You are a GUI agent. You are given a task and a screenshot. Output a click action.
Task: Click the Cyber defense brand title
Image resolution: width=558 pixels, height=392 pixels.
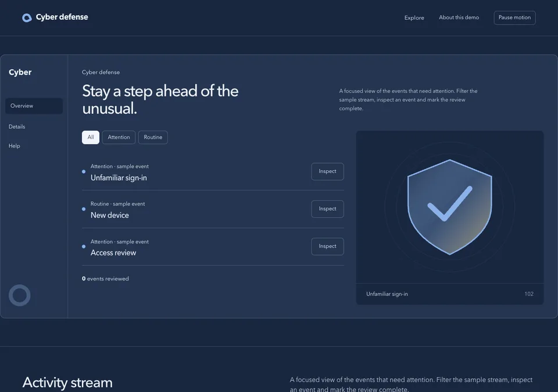point(62,17)
